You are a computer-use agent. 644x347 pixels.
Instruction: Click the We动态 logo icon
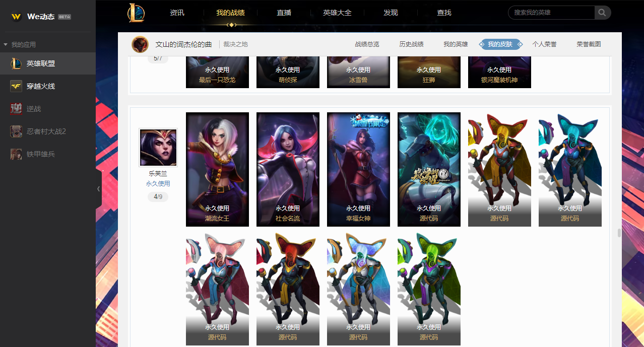coord(16,17)
